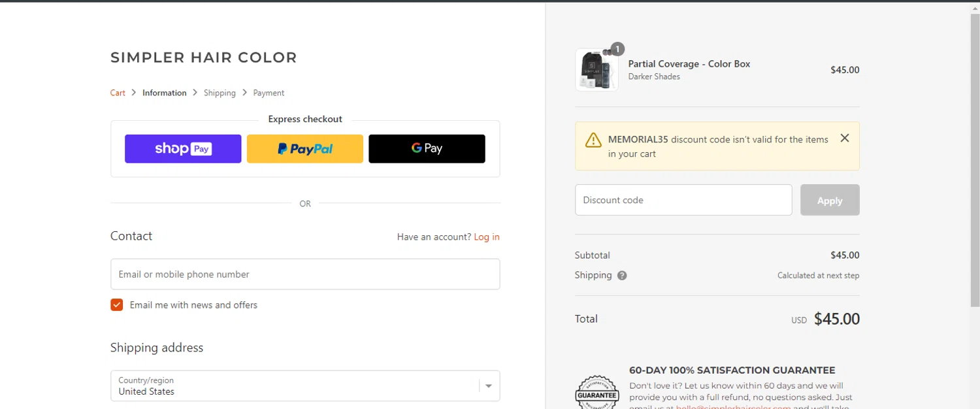Click the Log in link
980x409 pixels.
487,237
